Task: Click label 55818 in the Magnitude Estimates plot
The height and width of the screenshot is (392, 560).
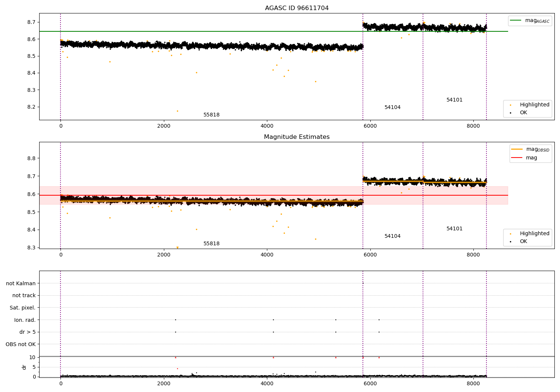Action: 211,243
